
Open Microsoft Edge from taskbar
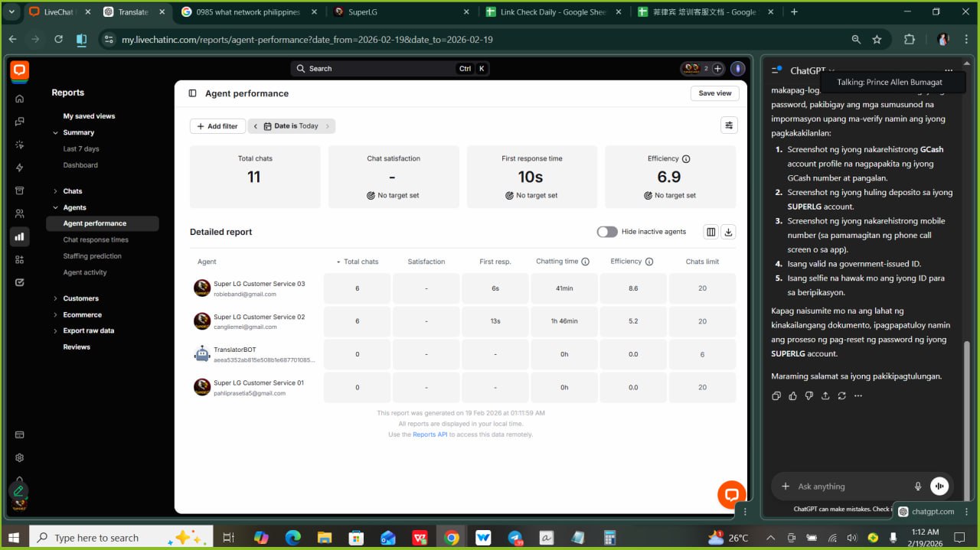[x=292, y=538]
